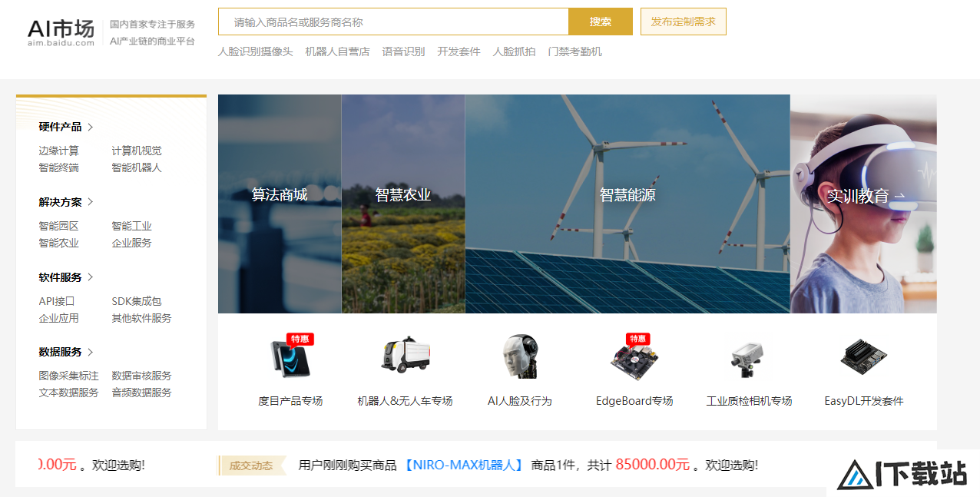Open the 算法商城 banner panel

click(x=280, y=204)
